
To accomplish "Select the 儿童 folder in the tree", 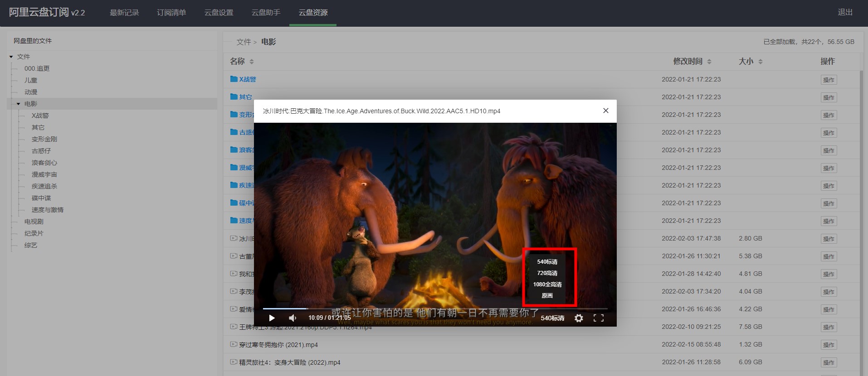I will (31, 80).
